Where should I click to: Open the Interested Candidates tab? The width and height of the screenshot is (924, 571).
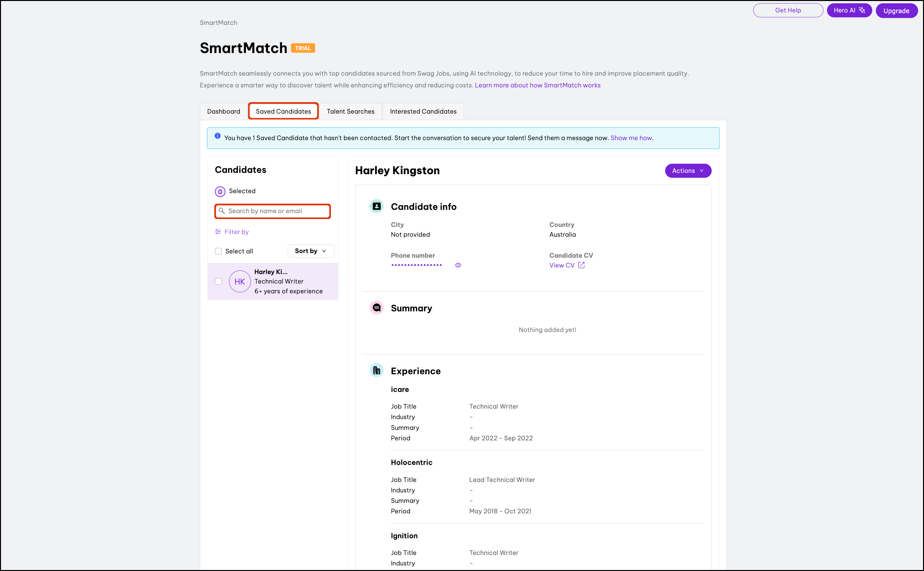[x=423, y=111]
